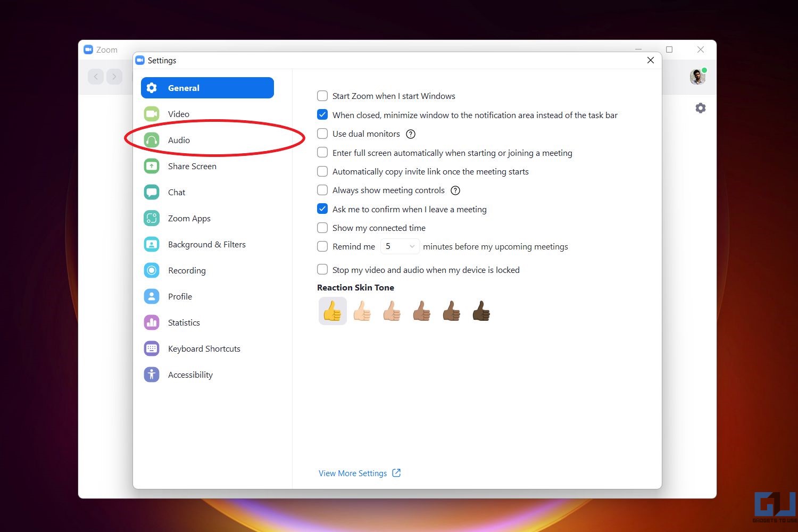Image resolution: width=798 pixels, height=532 pixels.
Task: Uncheck Ask me to confirm when leaving
Action: coord(322,209)
